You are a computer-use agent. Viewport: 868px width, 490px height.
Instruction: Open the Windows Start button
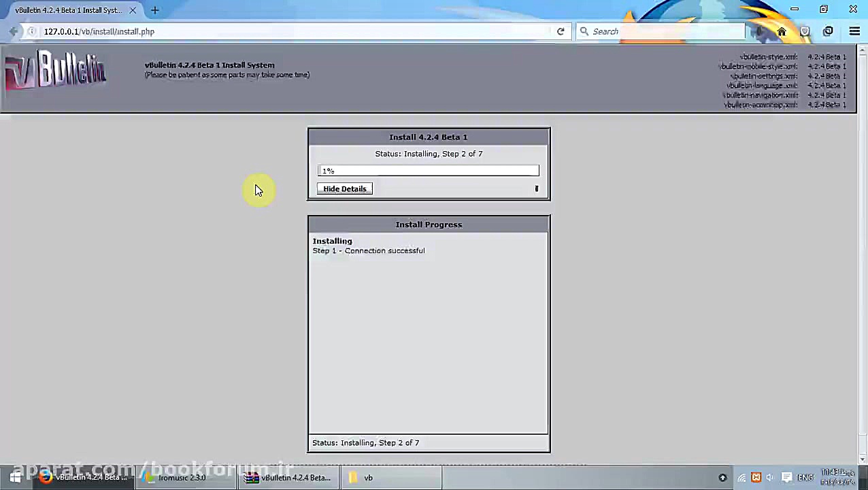(x=15, y=478)
